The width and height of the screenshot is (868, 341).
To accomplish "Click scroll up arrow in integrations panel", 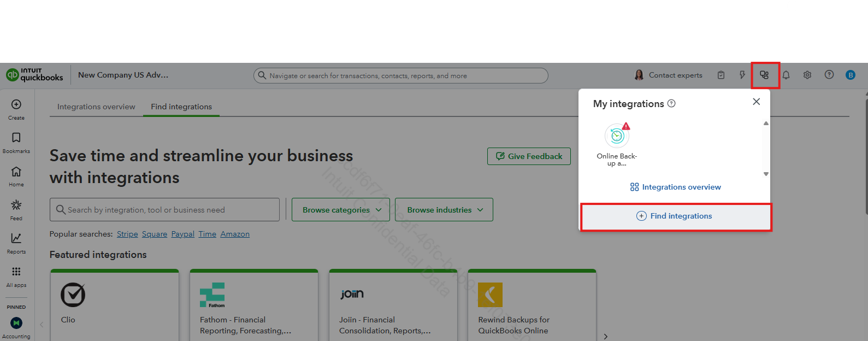I will [x=766, y=124].
